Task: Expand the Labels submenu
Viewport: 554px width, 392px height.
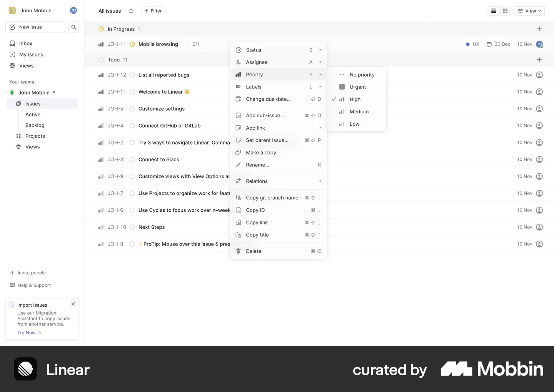Action: point(279,87)
